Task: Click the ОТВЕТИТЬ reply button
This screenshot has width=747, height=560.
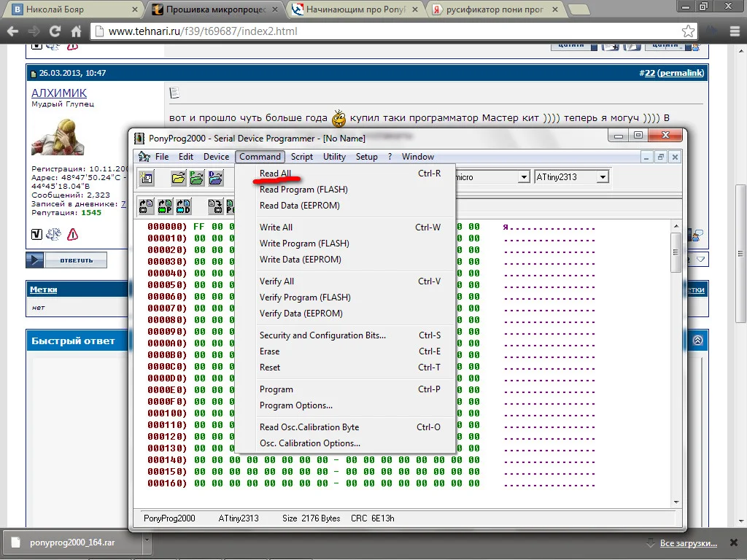Action: 66,260
